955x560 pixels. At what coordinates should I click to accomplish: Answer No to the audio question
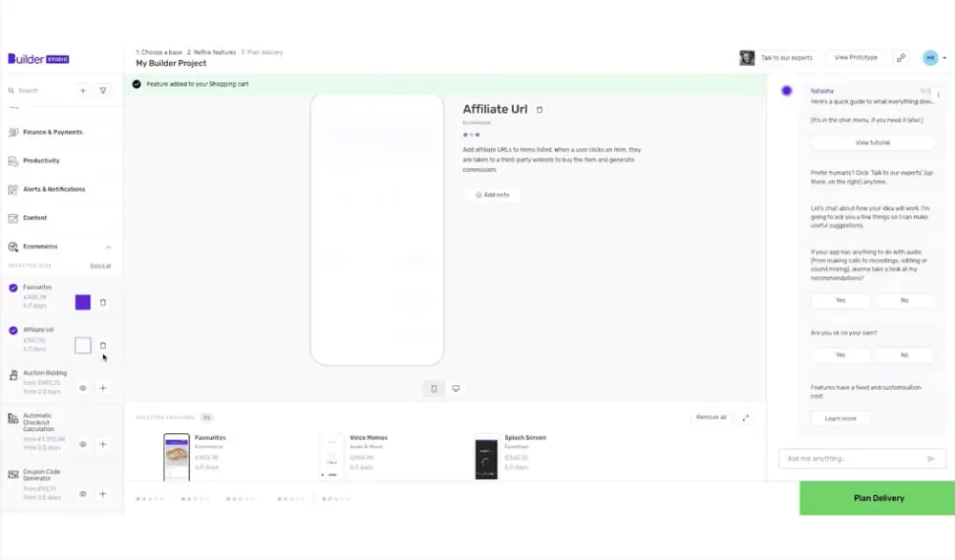(904, 300)
